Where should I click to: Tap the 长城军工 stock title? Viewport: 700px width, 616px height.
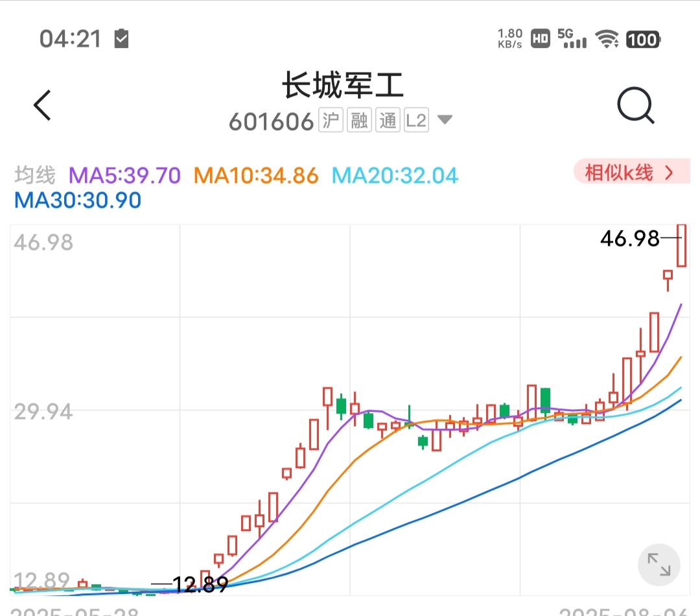(x=343, y=85)
